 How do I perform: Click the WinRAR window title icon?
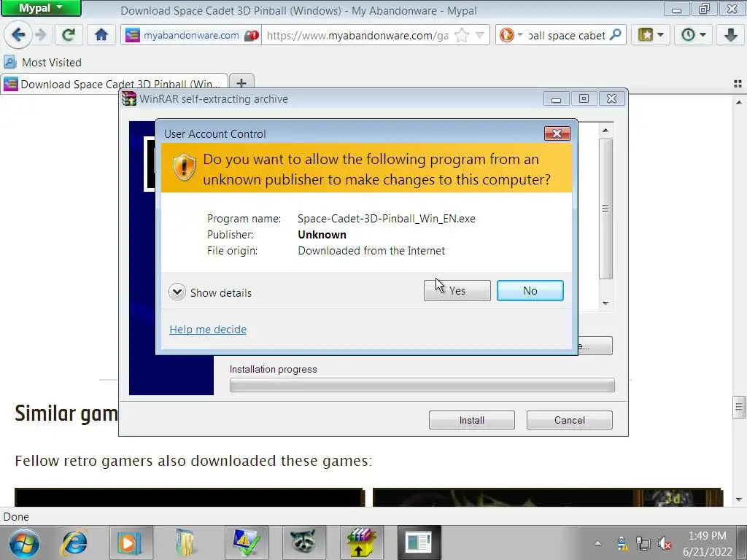coord(128,98)
